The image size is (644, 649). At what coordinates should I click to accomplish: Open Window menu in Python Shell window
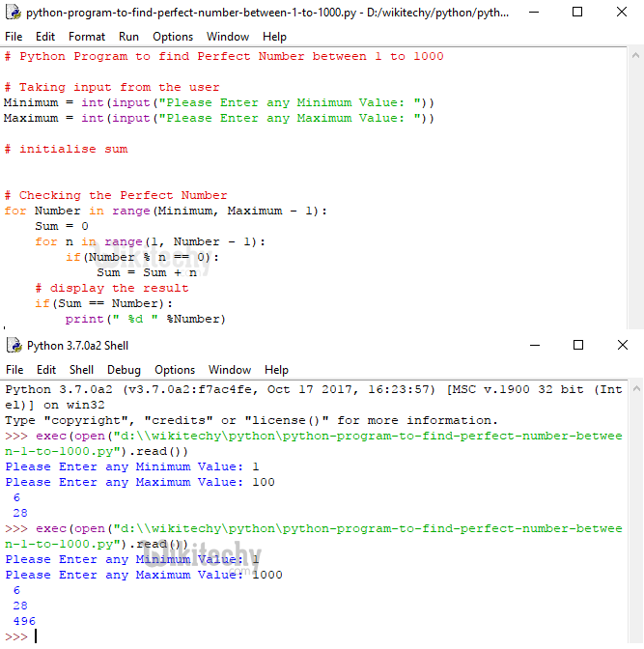pyautogui.click(x=230, y=370)
